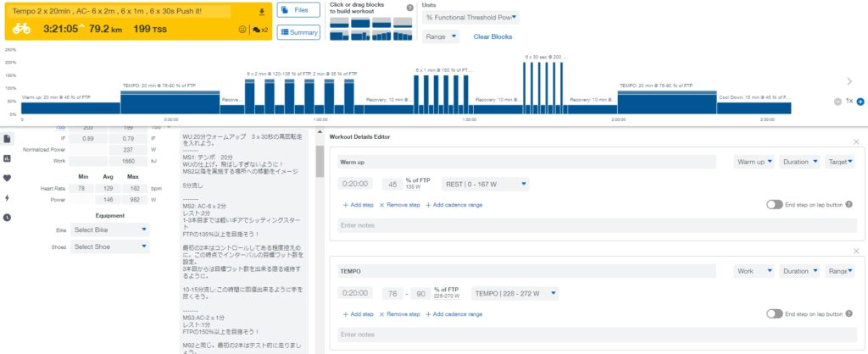This screenshot has height=354, width=868.
Task: Open the TEMPO 228 - 272 W zone dropdown
Action: 515,293
